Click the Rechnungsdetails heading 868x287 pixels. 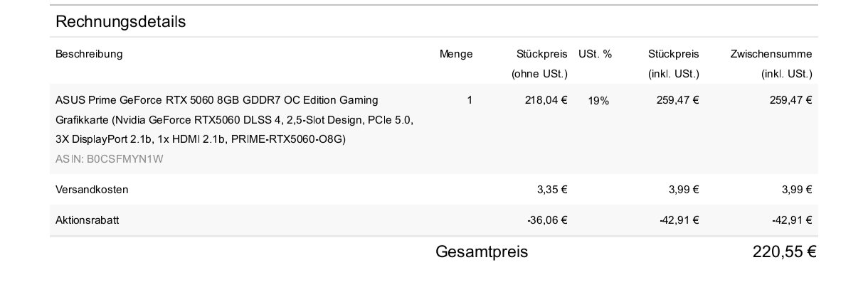[120, 21]
